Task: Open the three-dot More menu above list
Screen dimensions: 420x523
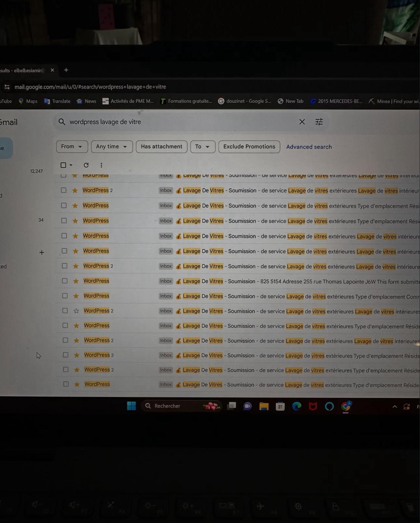Action: click(x=101, y=165)
